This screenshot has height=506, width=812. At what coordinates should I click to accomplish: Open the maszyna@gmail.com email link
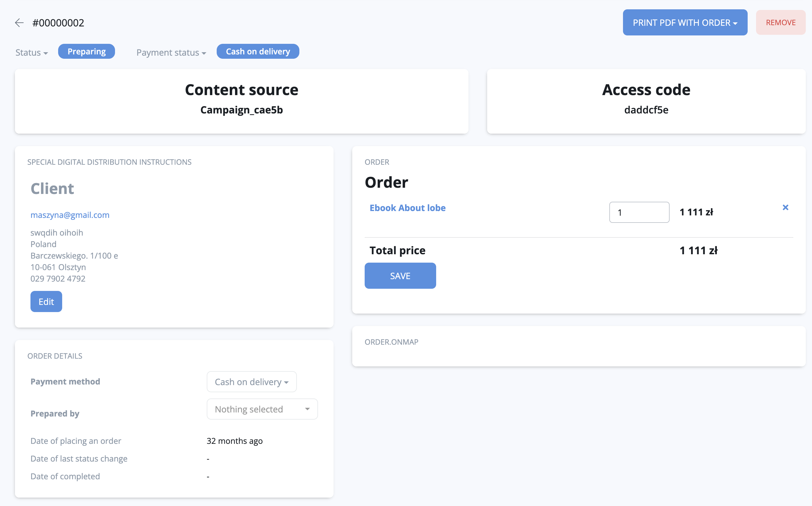point(70,215)
